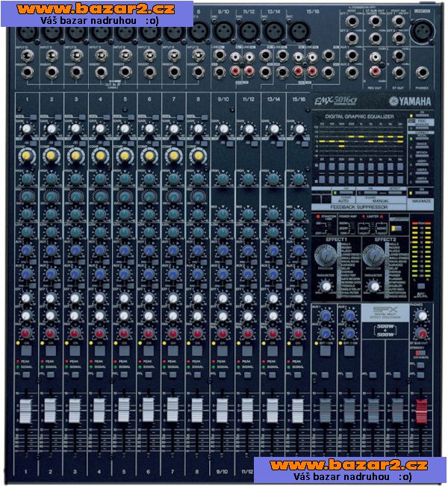Screen dimensions: 448x486
Task: Turn channel 13/14 GAIN knob
Action: [x=273, y=128]
